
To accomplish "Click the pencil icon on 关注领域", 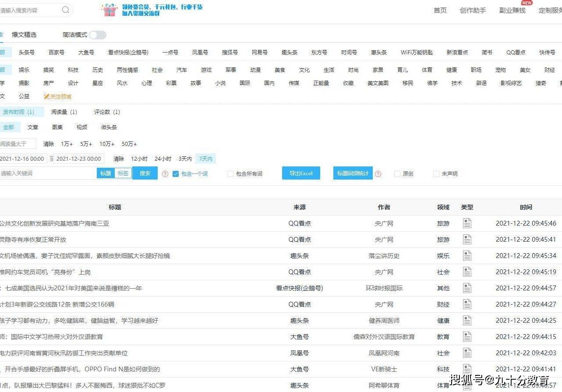I will point(46,96).
